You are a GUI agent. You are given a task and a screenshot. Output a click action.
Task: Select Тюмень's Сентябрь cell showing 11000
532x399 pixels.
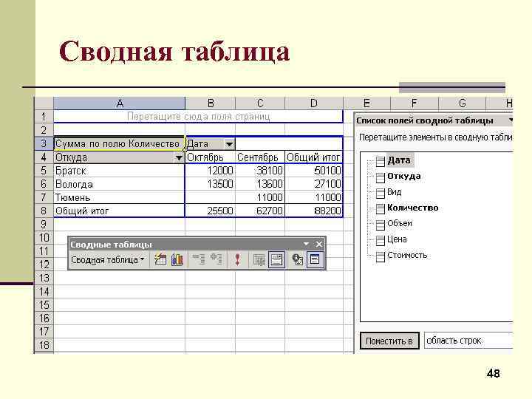(260, 197)
